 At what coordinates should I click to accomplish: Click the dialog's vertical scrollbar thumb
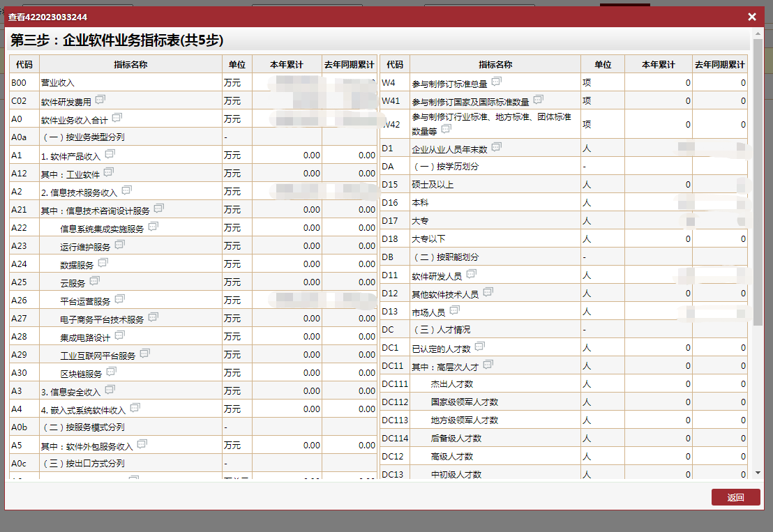pyautogui.click(x=758, y=181)
